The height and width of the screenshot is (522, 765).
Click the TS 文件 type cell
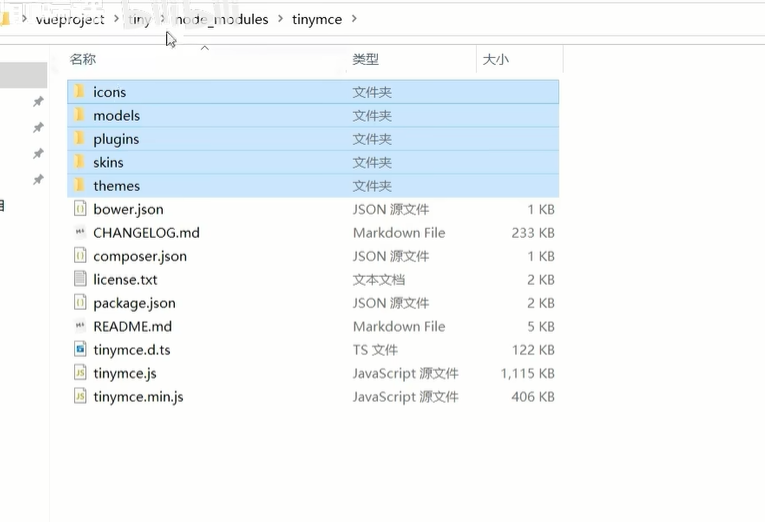coord(375,350)
